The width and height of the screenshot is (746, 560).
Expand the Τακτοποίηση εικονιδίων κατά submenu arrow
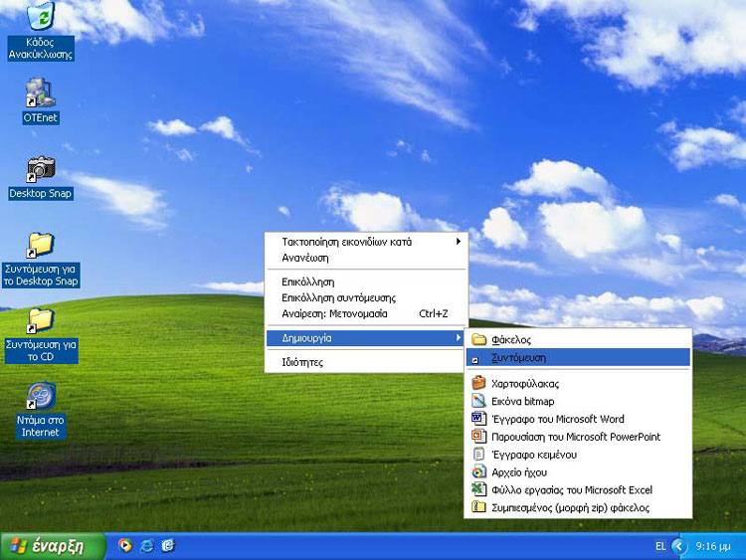click(459, 242)
